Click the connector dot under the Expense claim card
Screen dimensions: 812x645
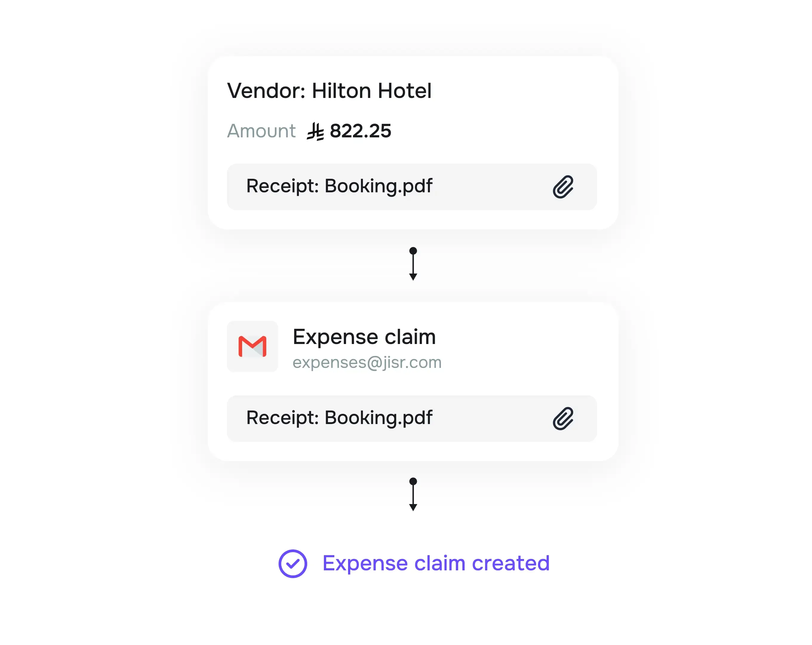point(413,481)
